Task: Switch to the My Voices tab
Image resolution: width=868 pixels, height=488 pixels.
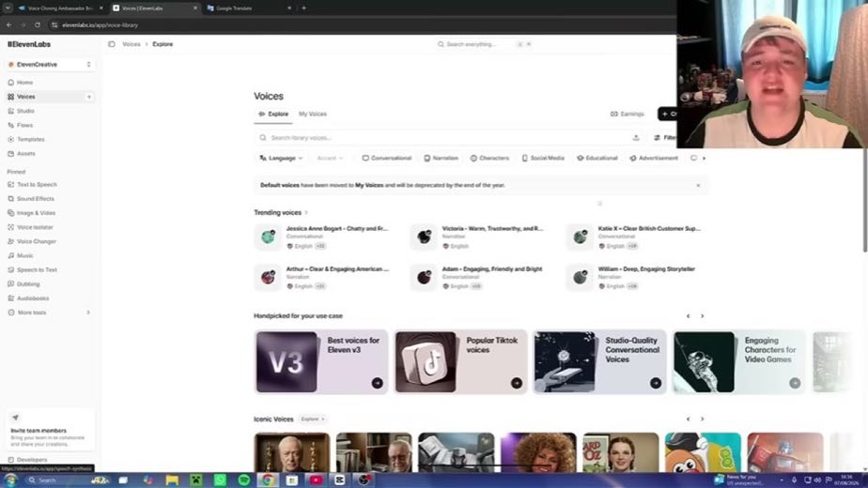Action: pos(313,114)
